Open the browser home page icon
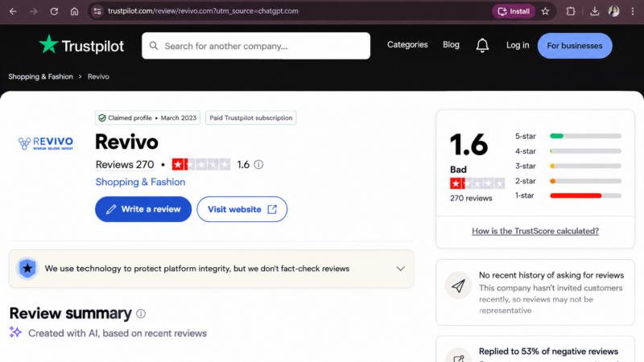Screen dimensions: 644x362 [74, 11]
